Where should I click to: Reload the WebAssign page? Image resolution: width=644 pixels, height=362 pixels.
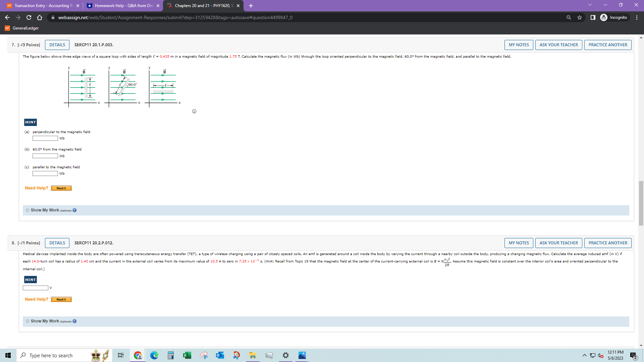pyautogui.click(x=29, y=17)
